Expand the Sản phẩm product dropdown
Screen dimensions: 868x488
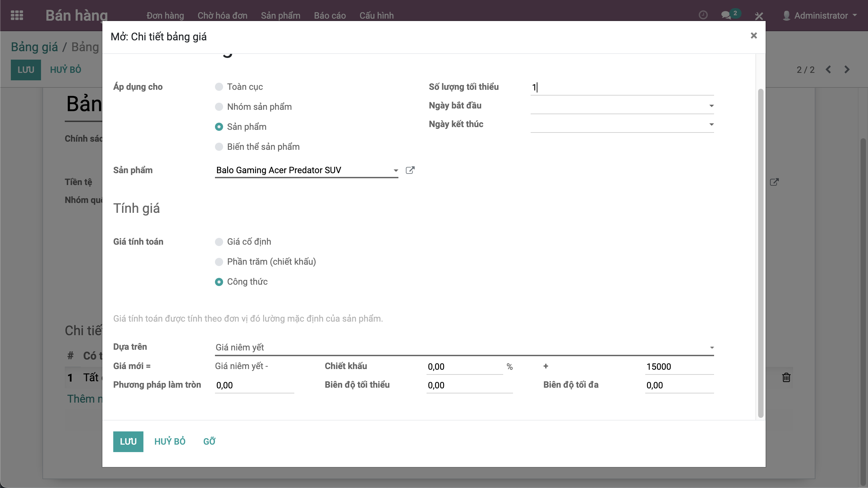tap(395, 170)
